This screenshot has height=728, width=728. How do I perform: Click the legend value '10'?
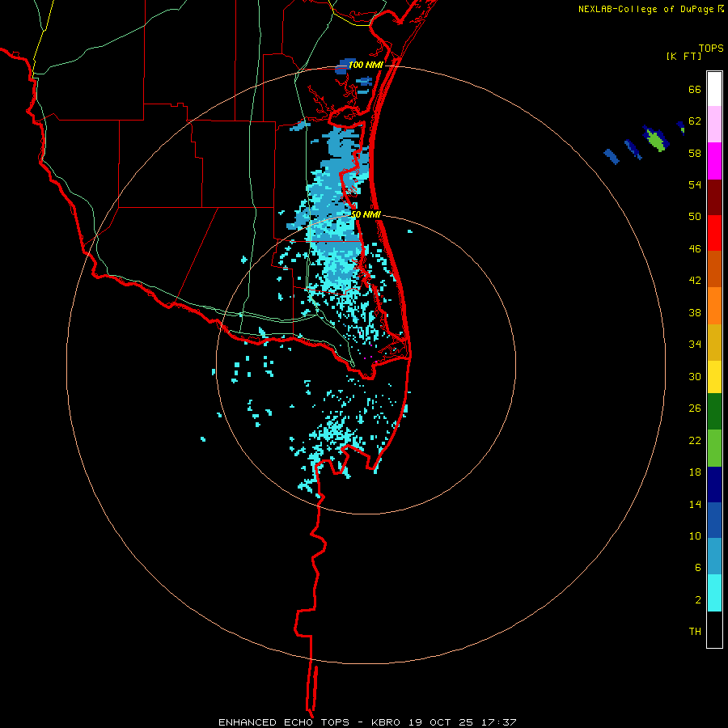click(695, 535)
